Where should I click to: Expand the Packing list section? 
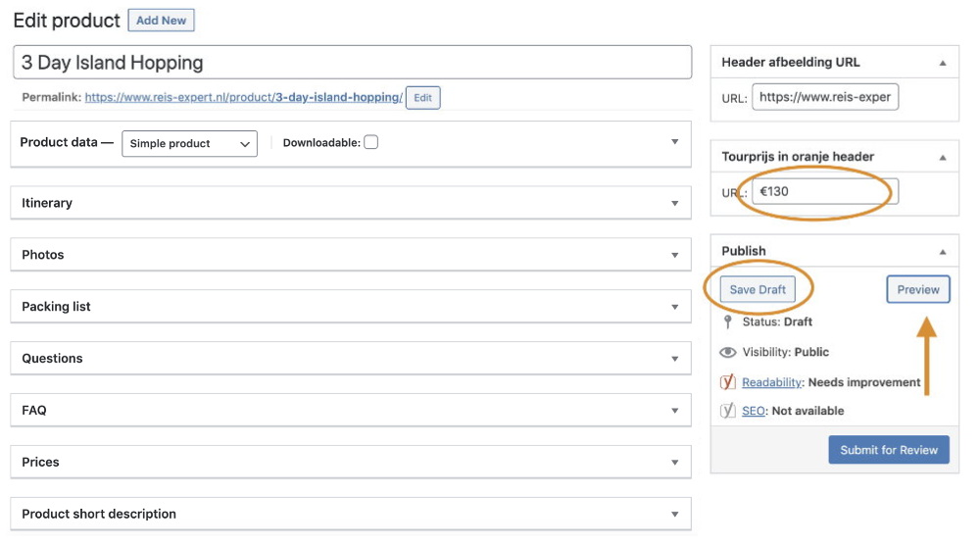[351, 306]
